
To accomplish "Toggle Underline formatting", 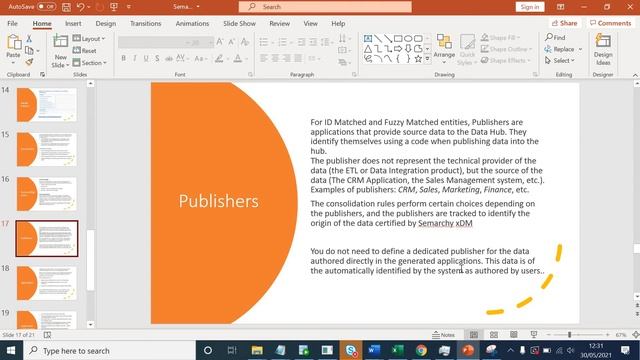I will coord(146,59).
